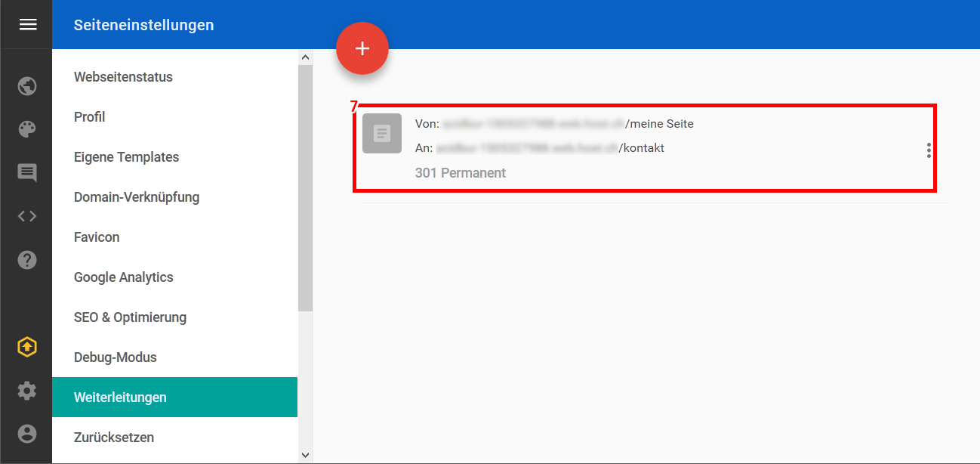980x464 pixels.
Task: Click the yellow upgrade hexagon icon
Action: pyautogui.click(x=27, y=347)
